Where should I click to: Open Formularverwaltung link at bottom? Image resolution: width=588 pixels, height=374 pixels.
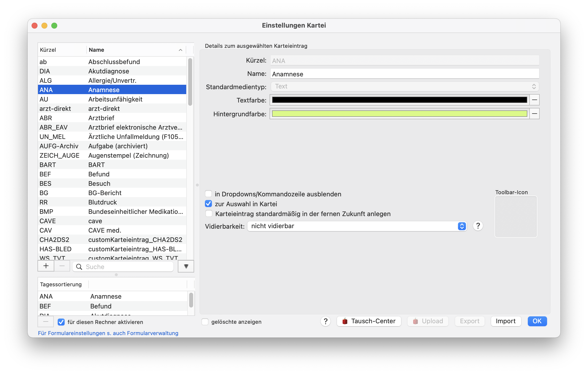[x=108, y=333]
